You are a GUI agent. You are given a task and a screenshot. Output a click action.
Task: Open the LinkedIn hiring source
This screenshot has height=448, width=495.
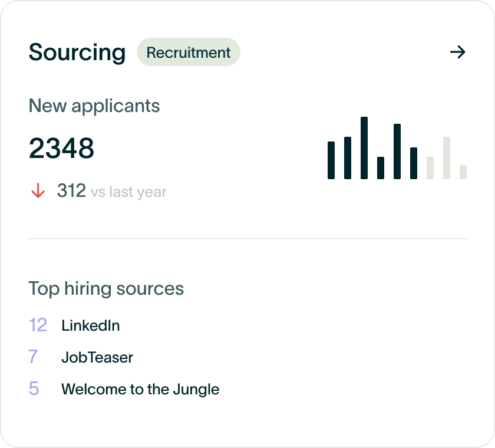tap(91, 325)
